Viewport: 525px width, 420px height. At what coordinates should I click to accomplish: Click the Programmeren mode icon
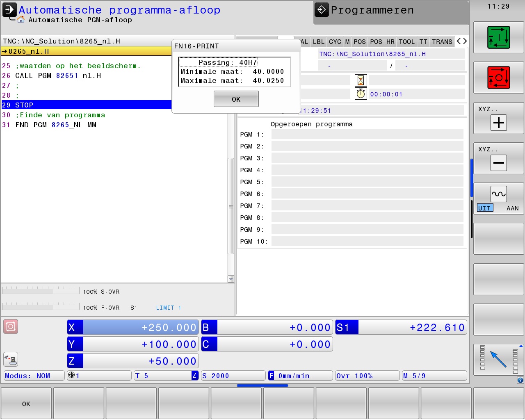click(322, 10)
